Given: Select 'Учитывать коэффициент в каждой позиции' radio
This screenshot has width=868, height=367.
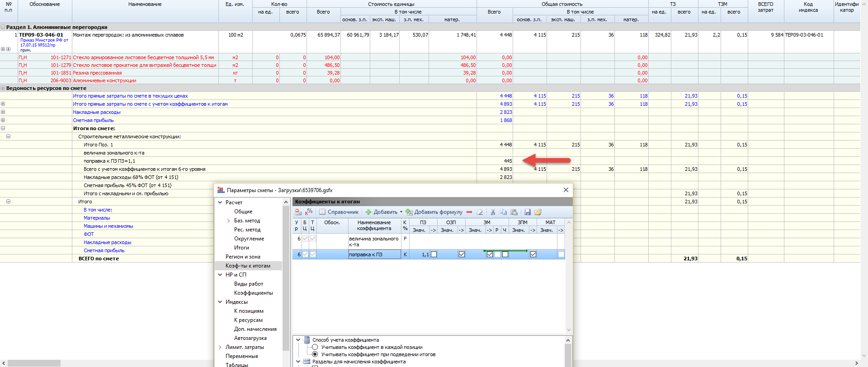Looking at the screenshot, I should tap(315, 347).
